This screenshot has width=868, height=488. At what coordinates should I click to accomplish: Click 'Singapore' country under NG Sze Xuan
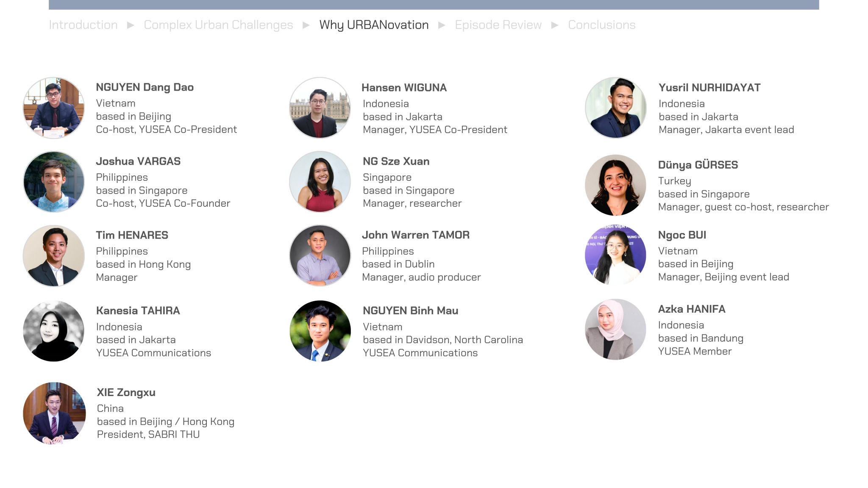click(387, 177)
